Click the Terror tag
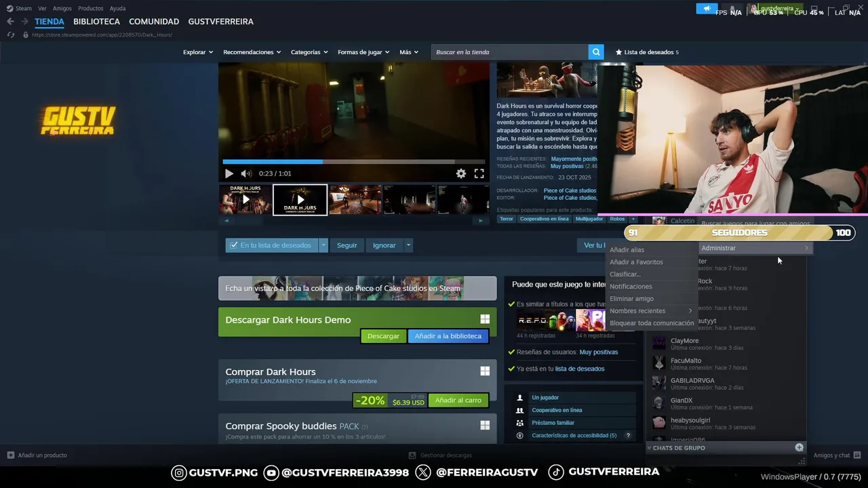The image size is (868, 488). click(x=507, y=219)
